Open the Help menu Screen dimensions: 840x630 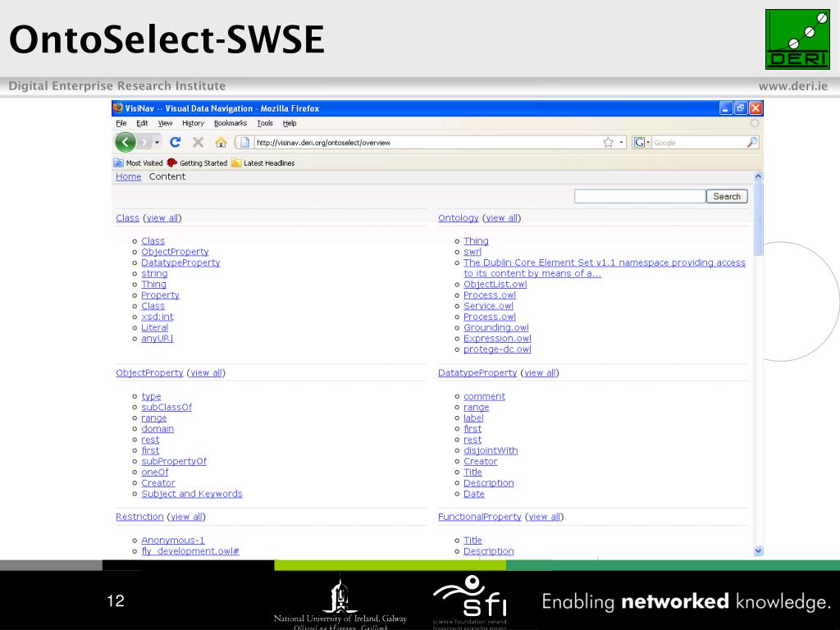tap(290, 123)
